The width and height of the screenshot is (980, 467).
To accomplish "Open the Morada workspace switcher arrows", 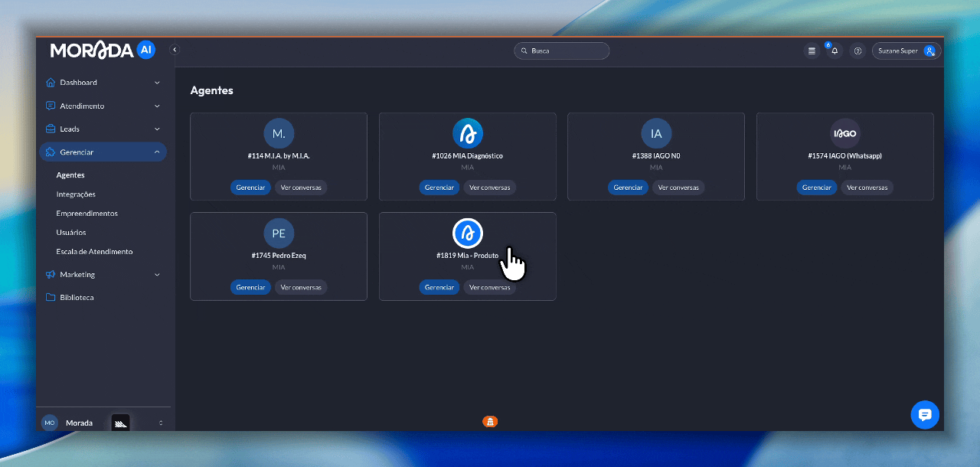I will [161, 423].
